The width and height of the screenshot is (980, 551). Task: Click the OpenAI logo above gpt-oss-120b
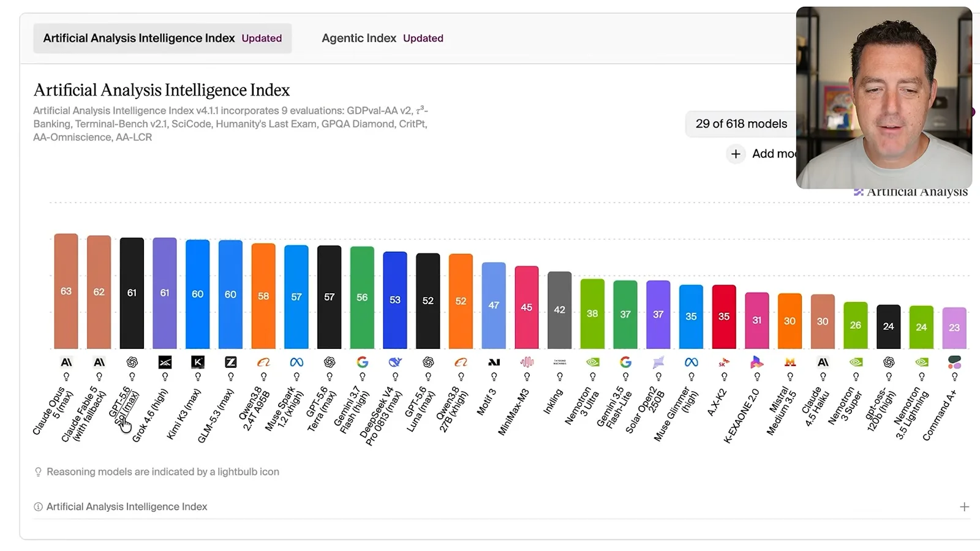point(889,362)
